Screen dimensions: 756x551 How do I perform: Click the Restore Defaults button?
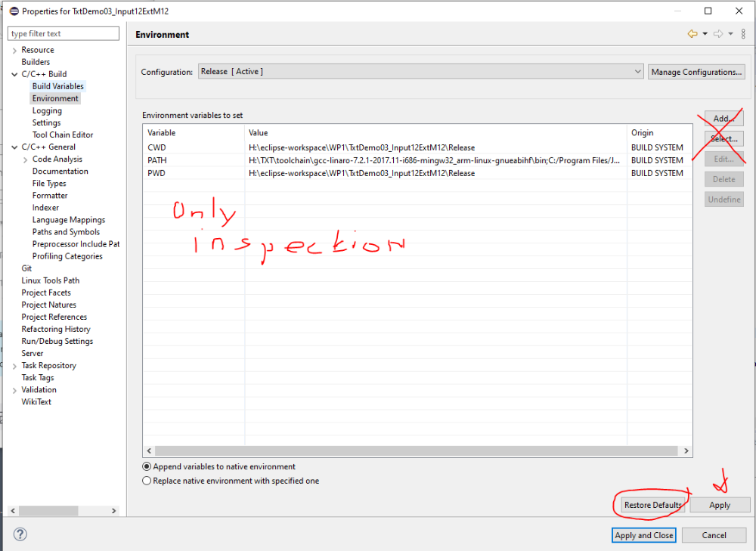652,505
